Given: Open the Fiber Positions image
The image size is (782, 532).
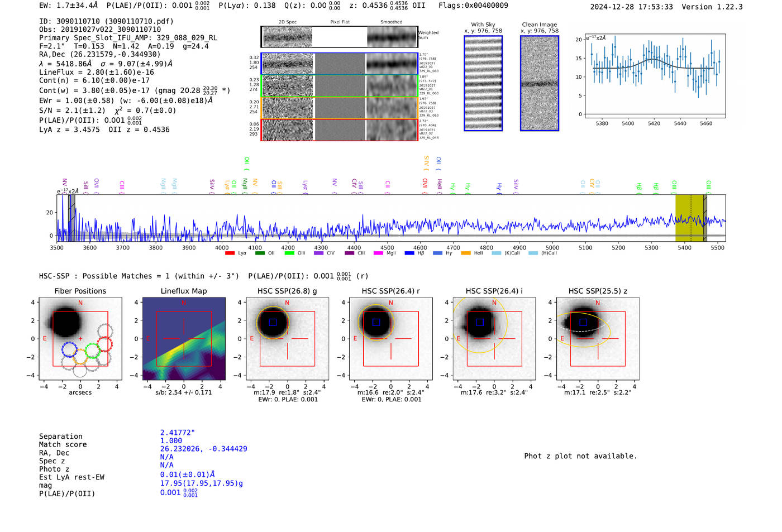Looking at the screenshot, I should [80, 339].
